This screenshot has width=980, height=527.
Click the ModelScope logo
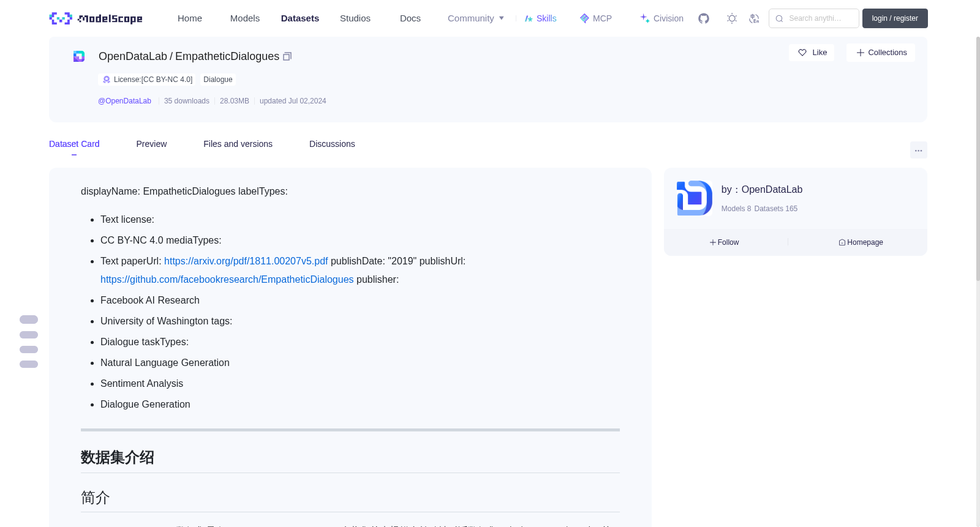tap(96, 18)
